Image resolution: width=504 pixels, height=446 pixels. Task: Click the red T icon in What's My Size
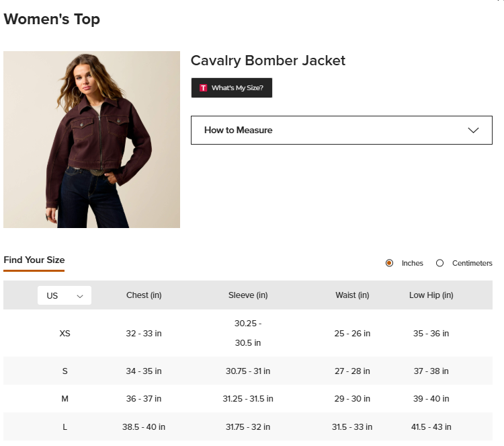[x=203, y=88]
